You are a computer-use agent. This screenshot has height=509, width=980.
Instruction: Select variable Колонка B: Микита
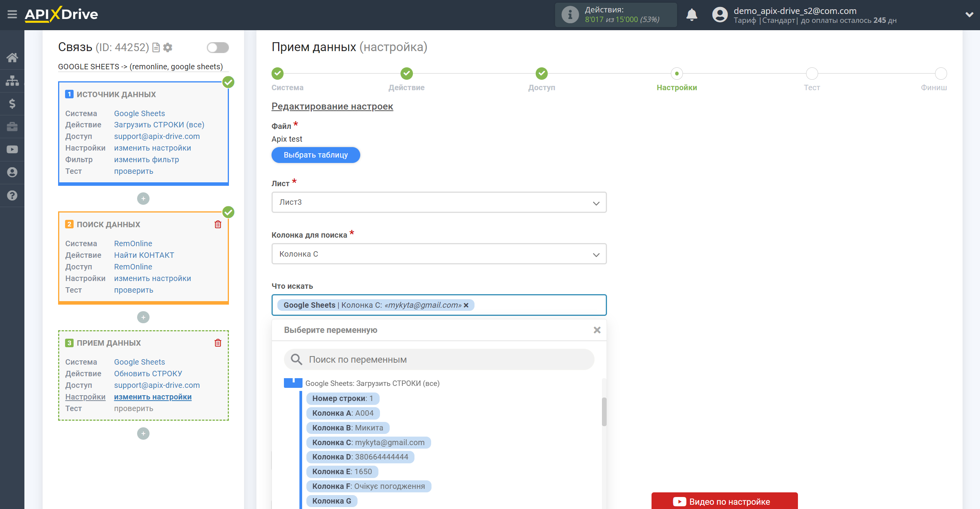tap(347, 428)
